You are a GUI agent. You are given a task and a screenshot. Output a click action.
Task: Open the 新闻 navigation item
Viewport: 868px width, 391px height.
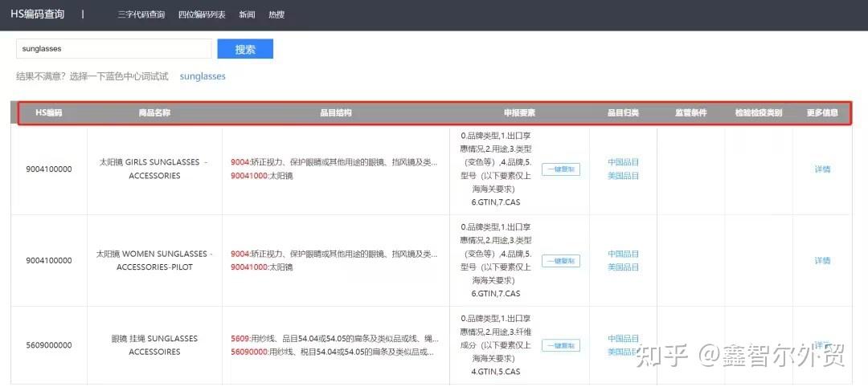pyautogui.click(x=247, y=15)
